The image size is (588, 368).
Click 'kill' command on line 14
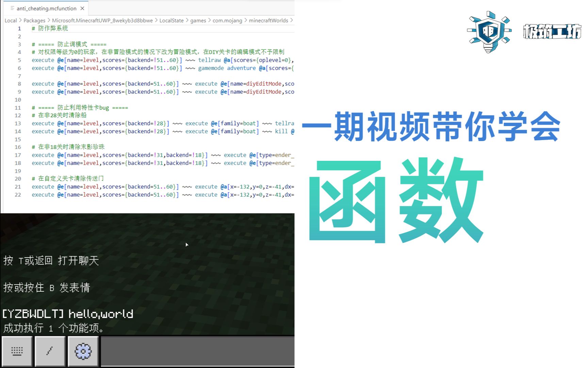(281, 131)
